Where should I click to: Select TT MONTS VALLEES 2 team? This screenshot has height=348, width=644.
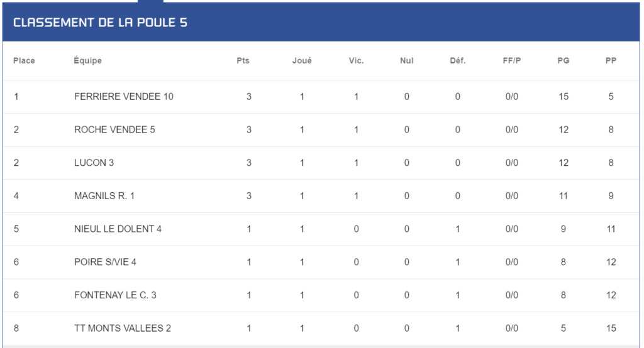coord(123,329)
